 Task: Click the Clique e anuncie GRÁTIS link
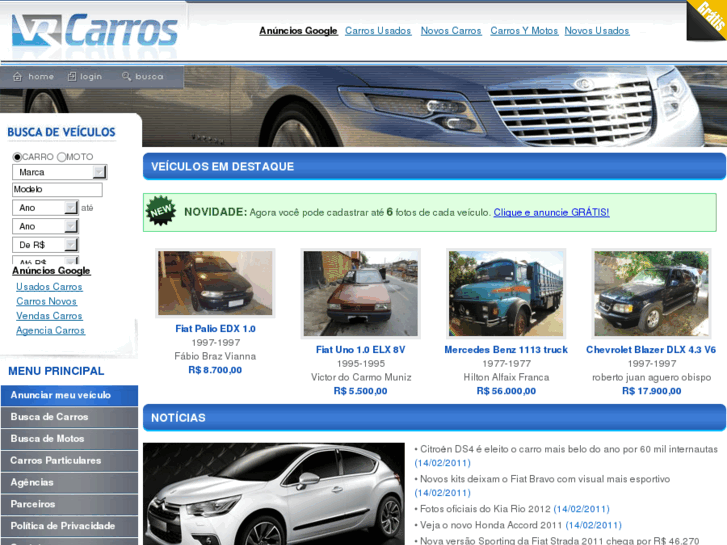click(x=551, y=212)
